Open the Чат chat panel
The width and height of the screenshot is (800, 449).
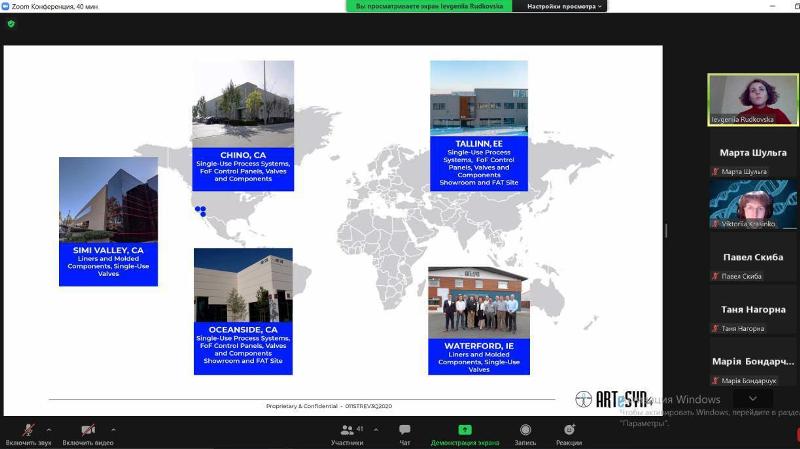pyautogui.click(x=405, y=435)
